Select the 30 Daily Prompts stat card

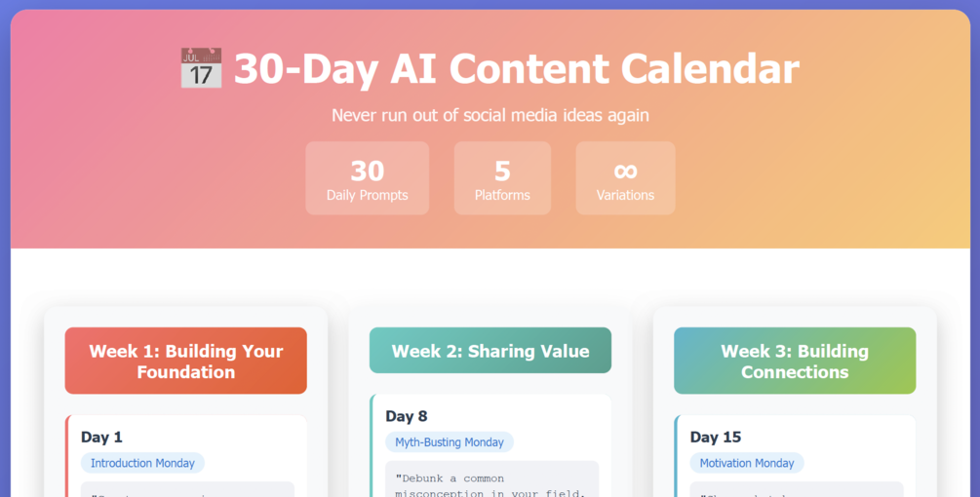(367, 178)
